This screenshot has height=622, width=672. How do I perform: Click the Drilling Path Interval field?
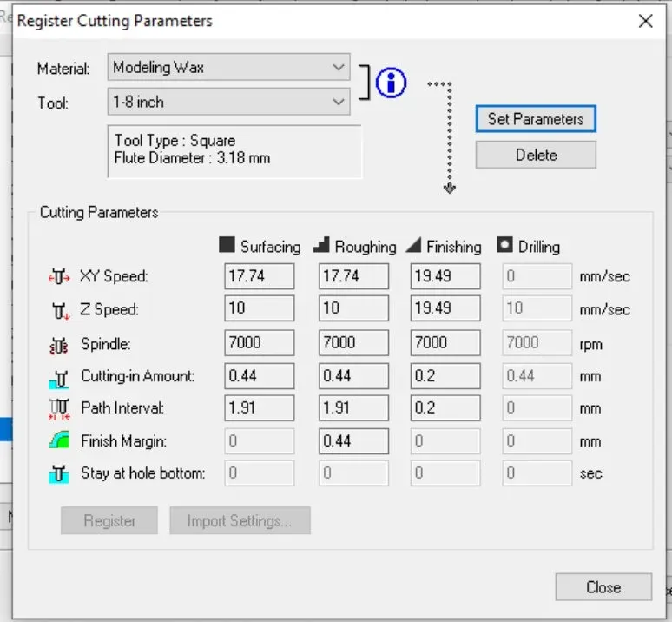pos(537,407)
